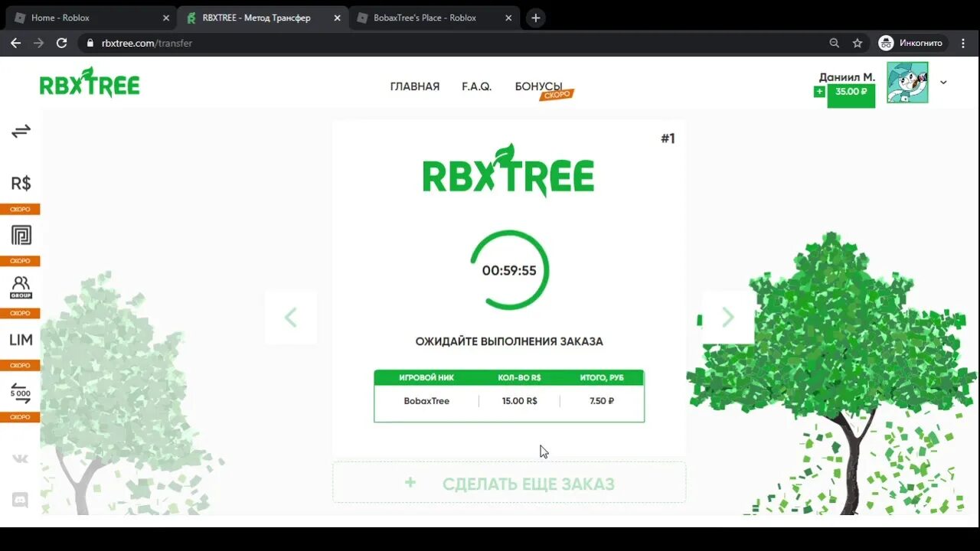Click the 15.00 R$ amount cell
Image resolution: width=980 pixels, height=551 pixels.
[x=520, y=401]
